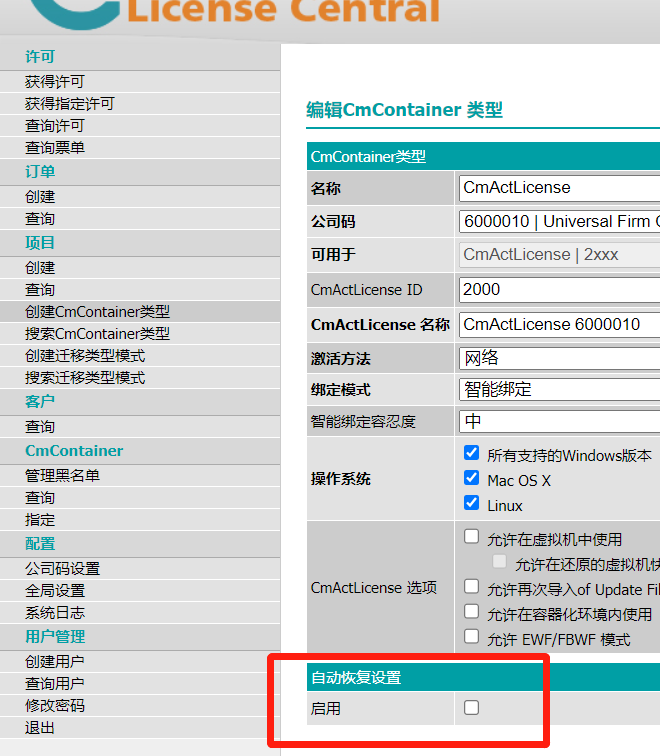
Task: Open 创建迁移类型模式 in sidebar
Action: (85, 356)
